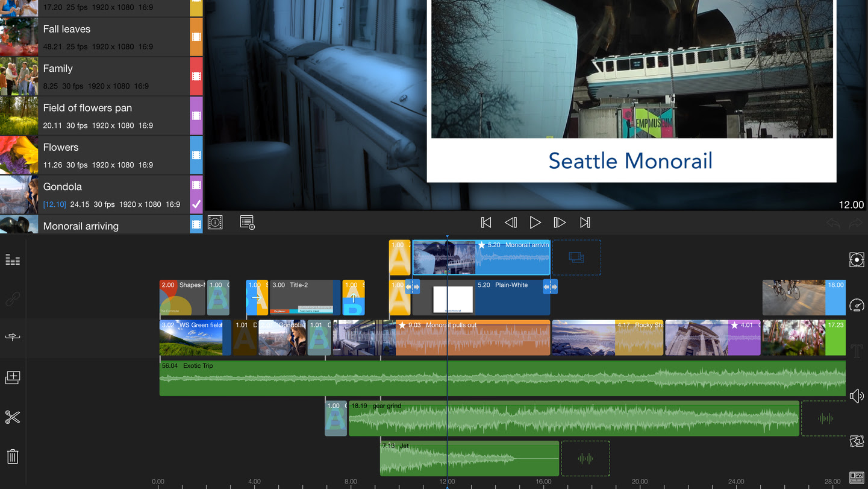Tap the left trim handle on Plain-White
The height and width of the screenshot is (489, 868).
pos(413,288)
